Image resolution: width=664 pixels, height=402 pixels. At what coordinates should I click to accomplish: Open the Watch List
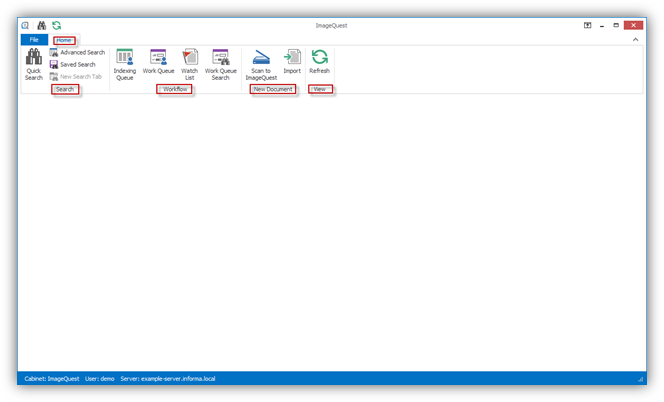[189, 64]
